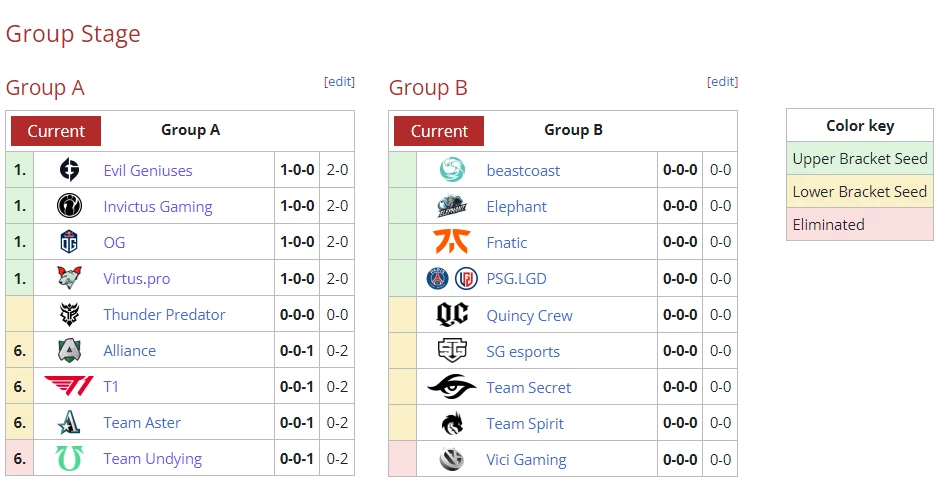Click the Quincy Crew QC logo
This screenshot has height=486, width=939.
click(x=452, y=315)
